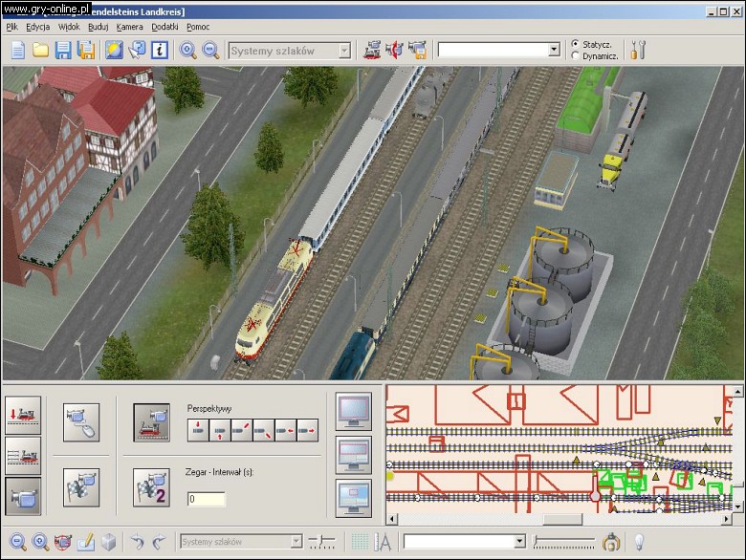Select split-view monitor layout button

353,455
